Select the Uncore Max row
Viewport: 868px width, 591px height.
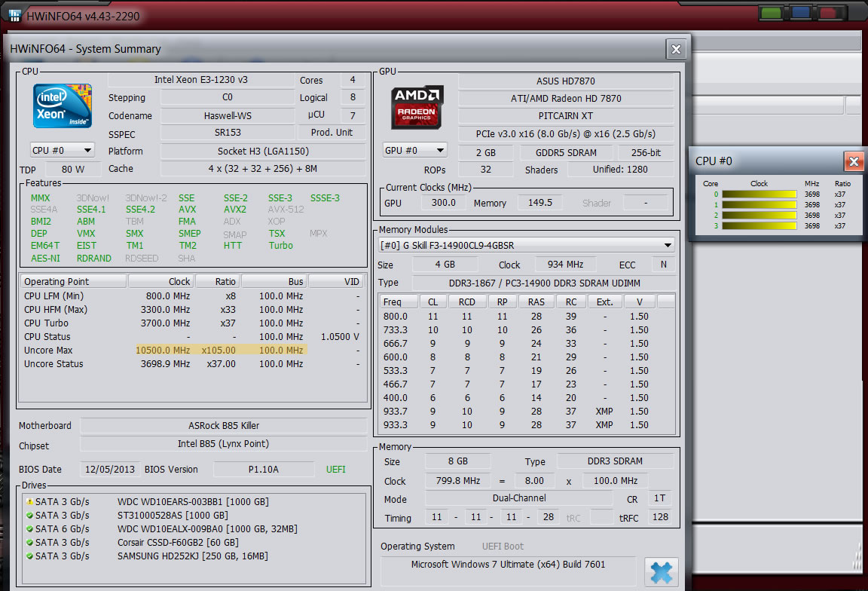pyautogui.click(x=191, y=350)
